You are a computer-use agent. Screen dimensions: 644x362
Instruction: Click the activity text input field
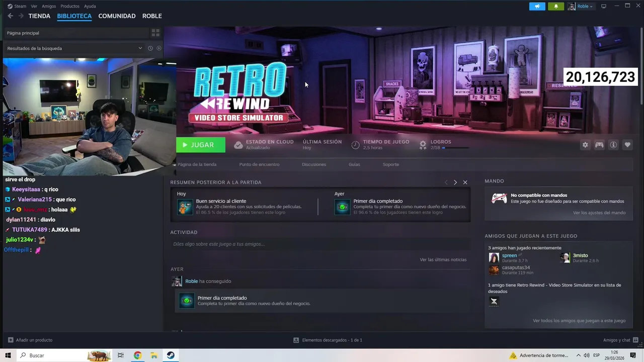click(320, 244)
